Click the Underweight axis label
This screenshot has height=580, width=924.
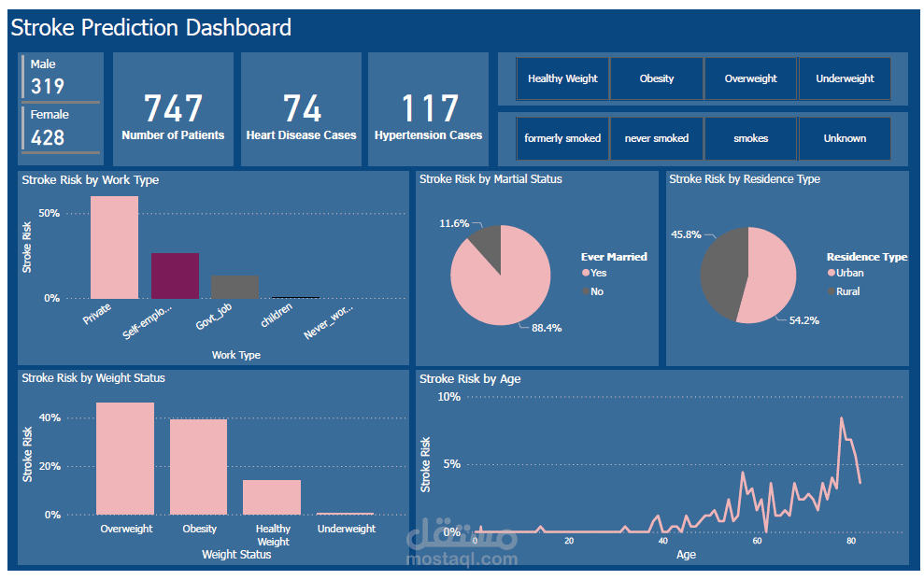tap(347, 529)
